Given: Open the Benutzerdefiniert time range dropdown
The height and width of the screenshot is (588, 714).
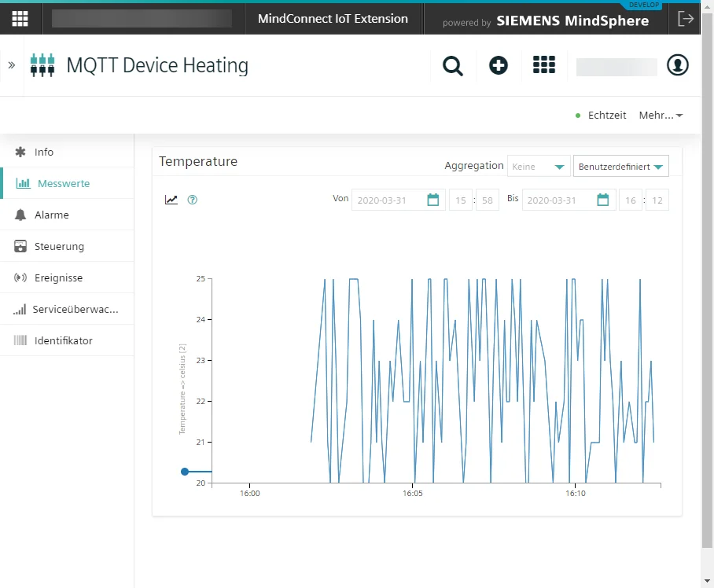Looking at the screenshot, I should pyautogui.click(x=620, y=167).
